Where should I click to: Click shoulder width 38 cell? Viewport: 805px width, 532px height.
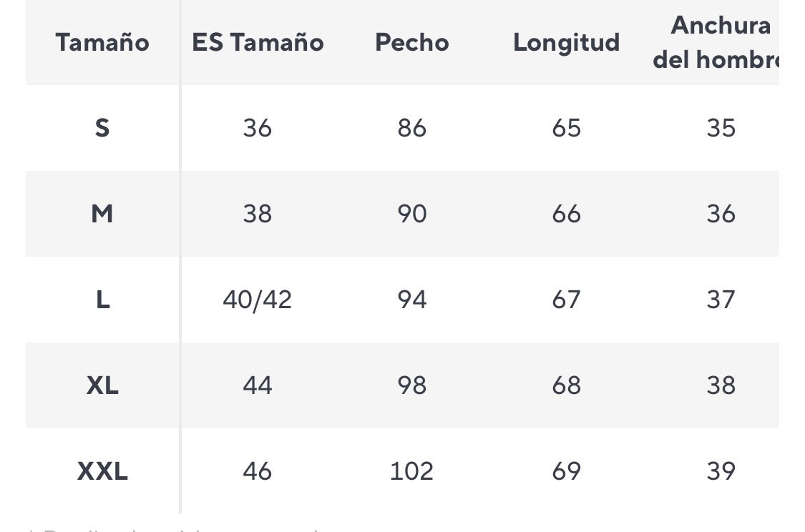tap(721, 385)
